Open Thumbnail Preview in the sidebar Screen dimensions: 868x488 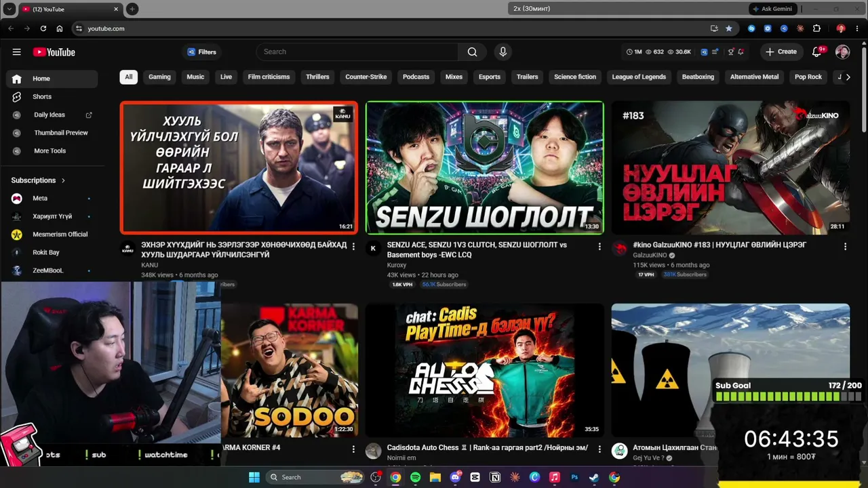(x=52, y=133)
